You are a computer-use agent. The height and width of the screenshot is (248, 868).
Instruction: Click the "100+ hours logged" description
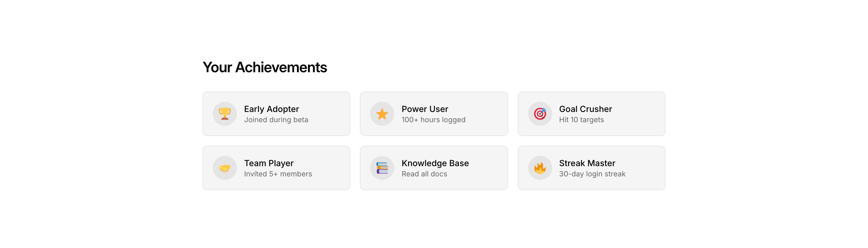(433, 120)
